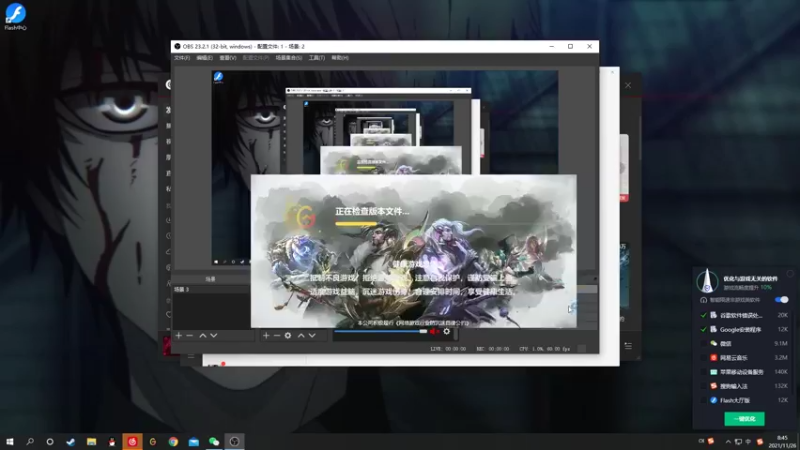This screenshot has width=800, height=450.
Task: Open the 工具(T) menu in OBS
Action: pos(316,58)
